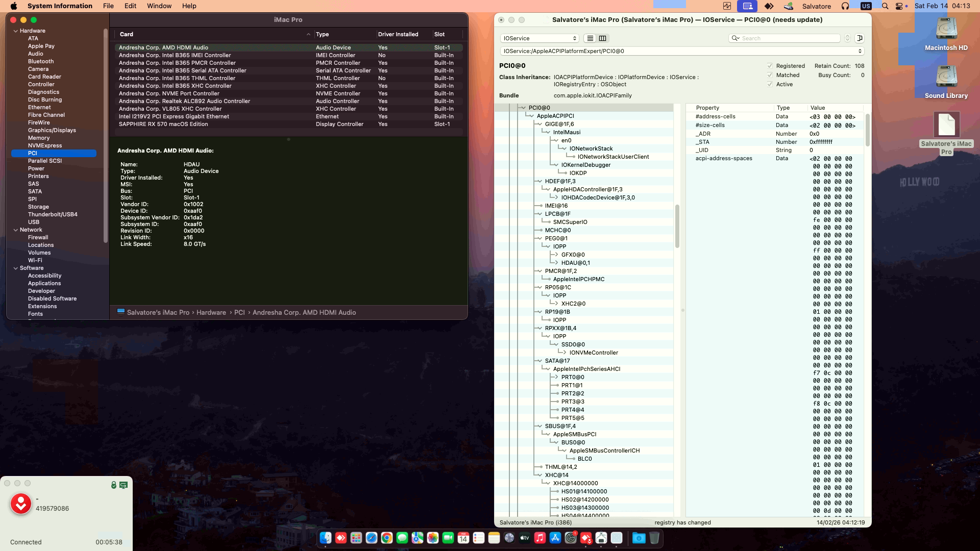Launch Safari from the Dock

click(372, 538)
